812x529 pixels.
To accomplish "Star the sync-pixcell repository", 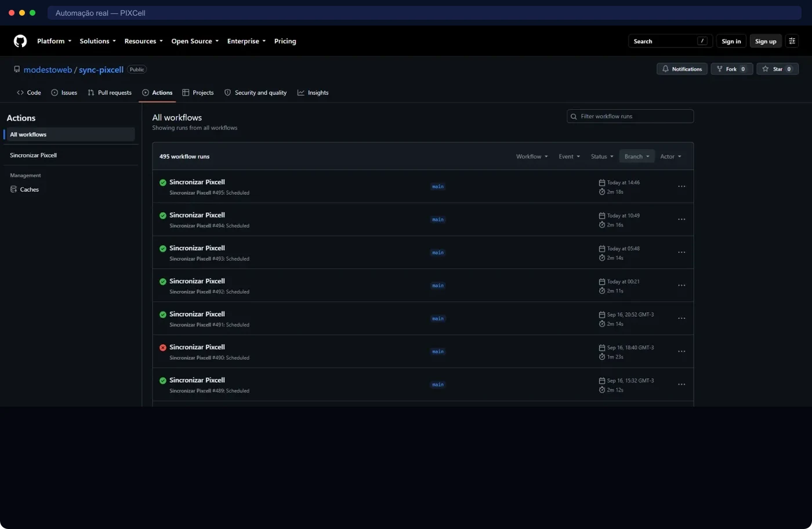I will click(x=777, y=69).
